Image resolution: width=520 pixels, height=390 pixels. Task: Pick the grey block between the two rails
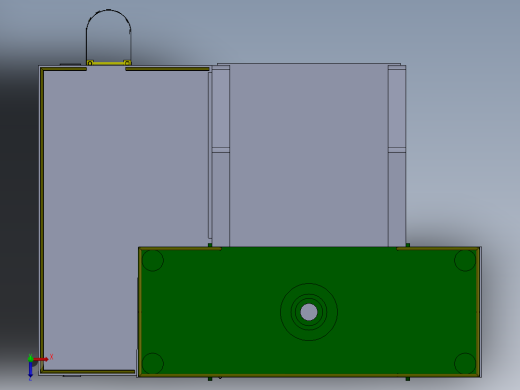coord(309,155)
